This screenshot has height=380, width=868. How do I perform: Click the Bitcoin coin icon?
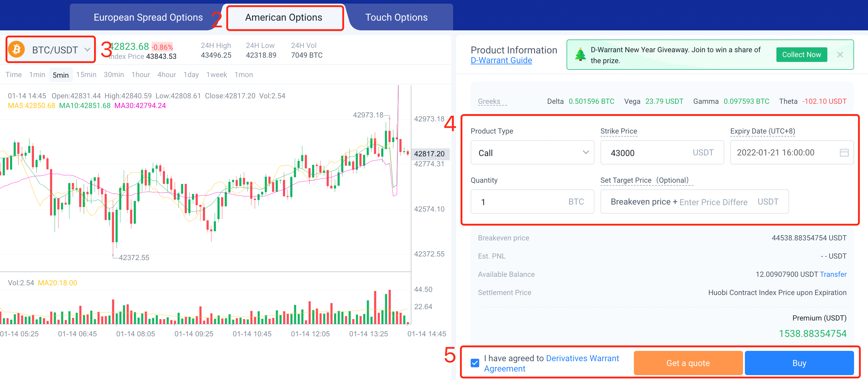tap(16, 49)
